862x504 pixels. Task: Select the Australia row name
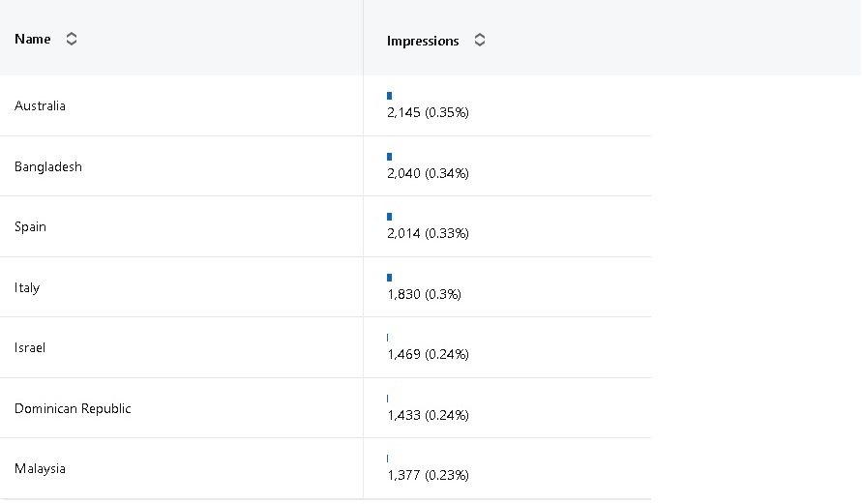41,106
